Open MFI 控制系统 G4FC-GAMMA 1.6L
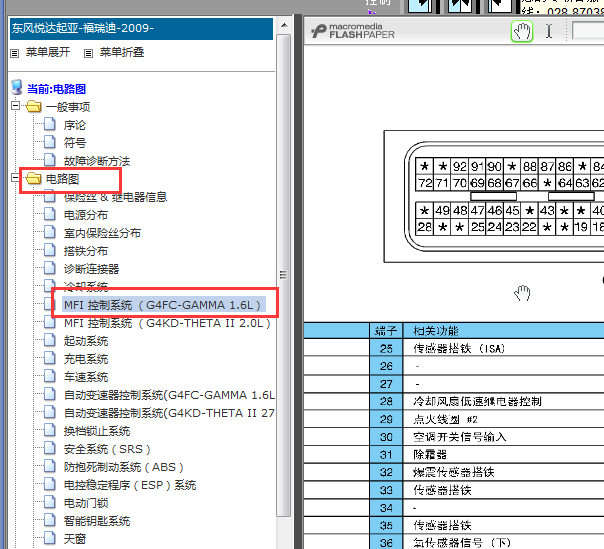604x549 pixels. tap(163, 305)
